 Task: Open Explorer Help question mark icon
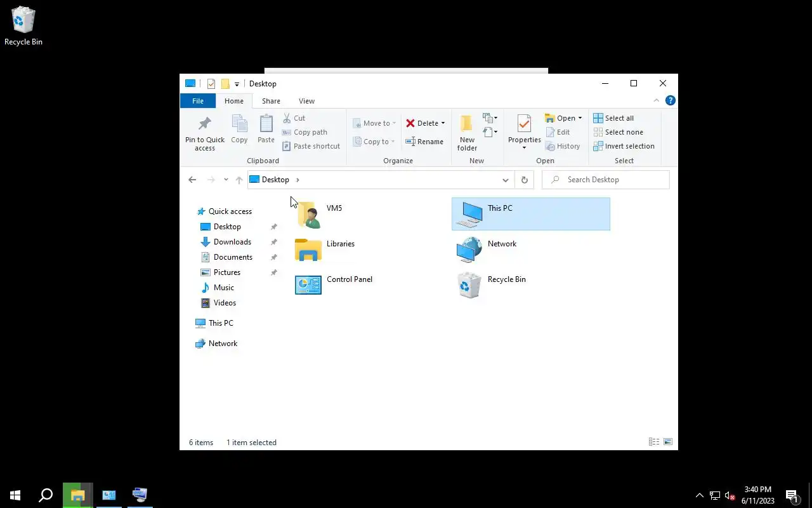click(670, 100)
